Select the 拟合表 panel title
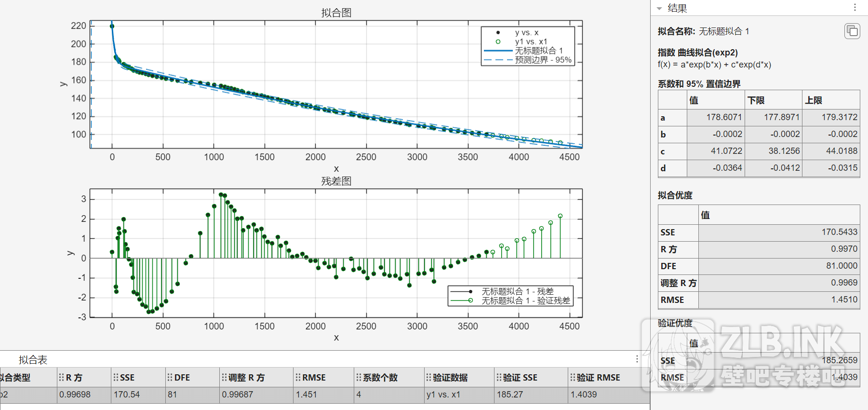The image size is (868, 410). point(33,360)
